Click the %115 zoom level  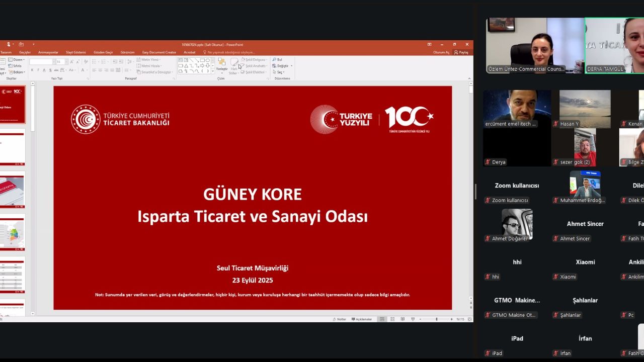click(x=460, y=319)
